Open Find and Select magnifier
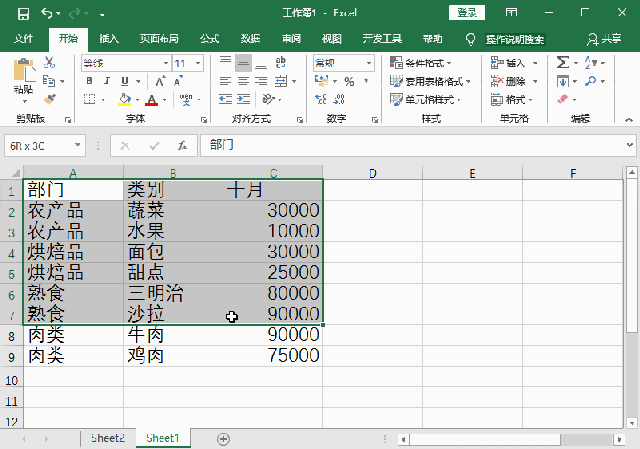Viewport: 640px width, 449px height. [x=590, y=81]
